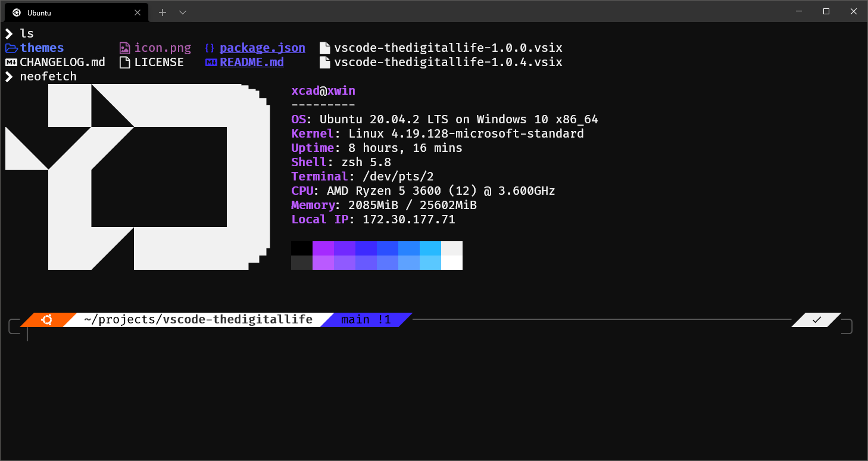Viewport: 868px width, 461px height.
Task: Click the Kernel version line
Action: point(438,133)
